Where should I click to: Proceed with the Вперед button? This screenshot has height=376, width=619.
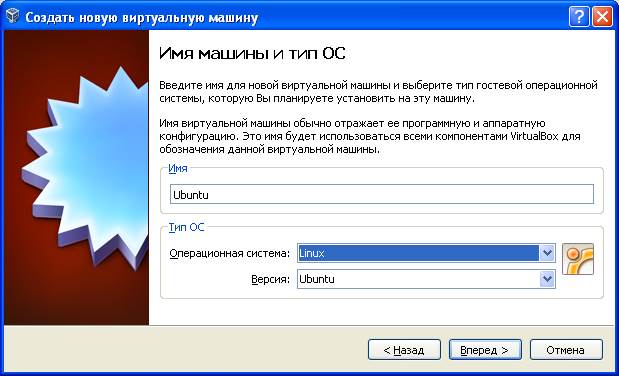pos(485,350)
